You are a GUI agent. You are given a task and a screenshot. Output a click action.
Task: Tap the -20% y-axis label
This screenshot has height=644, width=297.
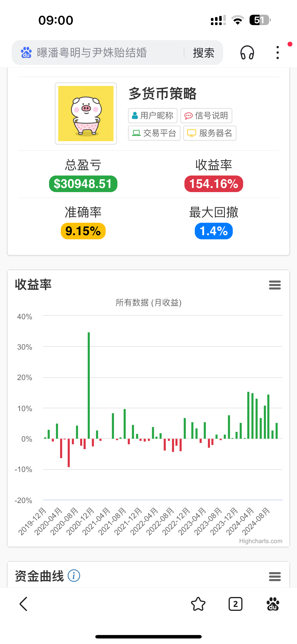click(x=23, y=501)
